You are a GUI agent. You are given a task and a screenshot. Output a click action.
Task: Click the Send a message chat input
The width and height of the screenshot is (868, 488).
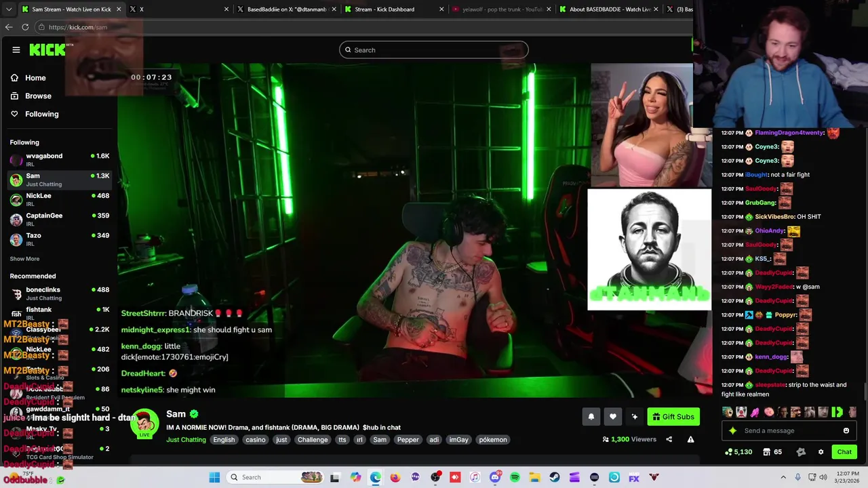pos(788,431)
